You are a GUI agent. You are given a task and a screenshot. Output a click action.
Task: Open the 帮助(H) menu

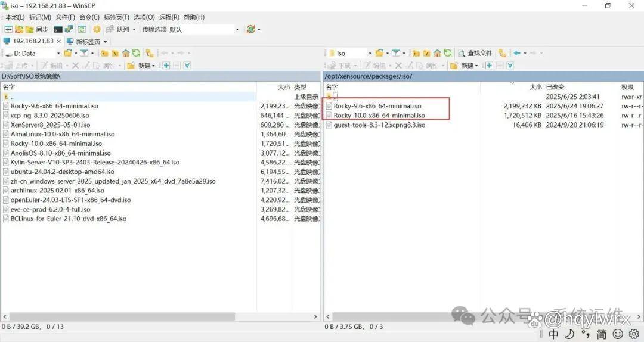(x=194, y=17)
